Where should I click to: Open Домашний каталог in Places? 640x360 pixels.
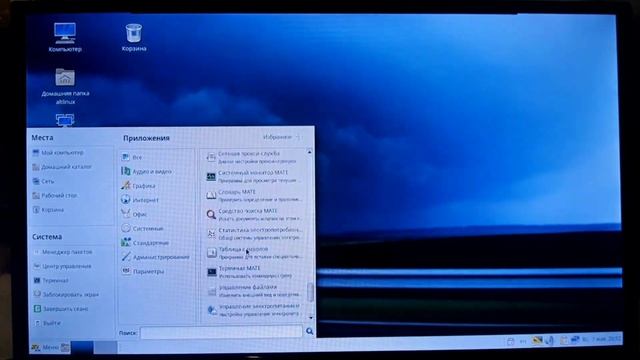(62, 167)
